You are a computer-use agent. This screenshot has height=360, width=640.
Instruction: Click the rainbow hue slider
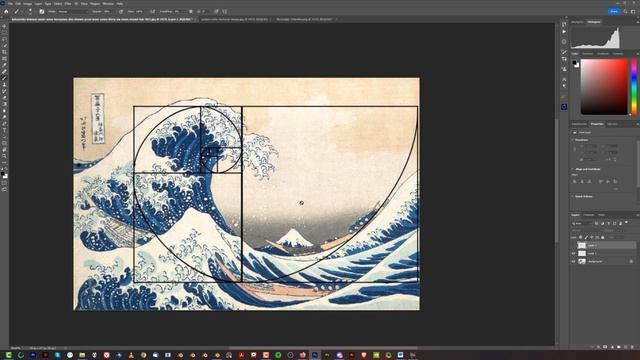point(634,87)
